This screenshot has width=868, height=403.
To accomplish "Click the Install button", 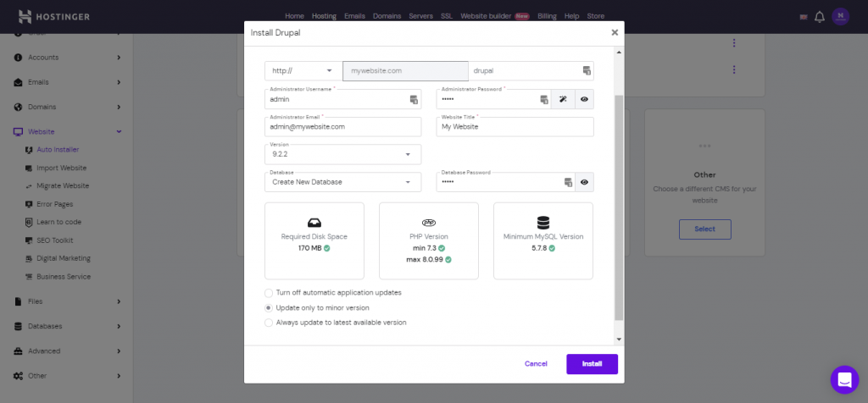I will (x=592, y=364).
